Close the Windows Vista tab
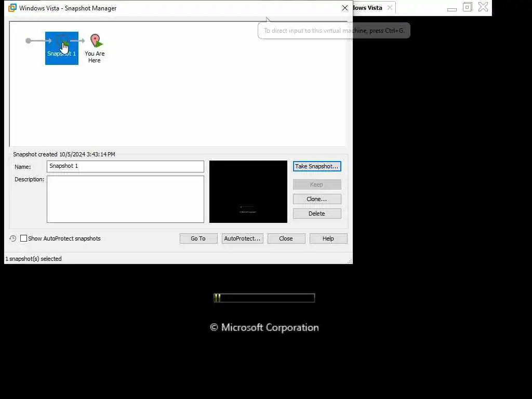 (x=390, y=8)
